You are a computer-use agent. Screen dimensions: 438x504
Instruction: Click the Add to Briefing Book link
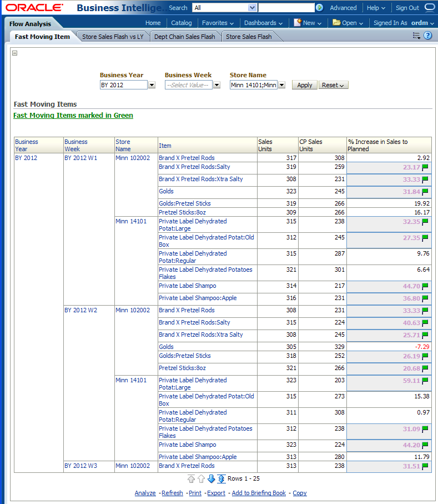[x=259, y=493]
